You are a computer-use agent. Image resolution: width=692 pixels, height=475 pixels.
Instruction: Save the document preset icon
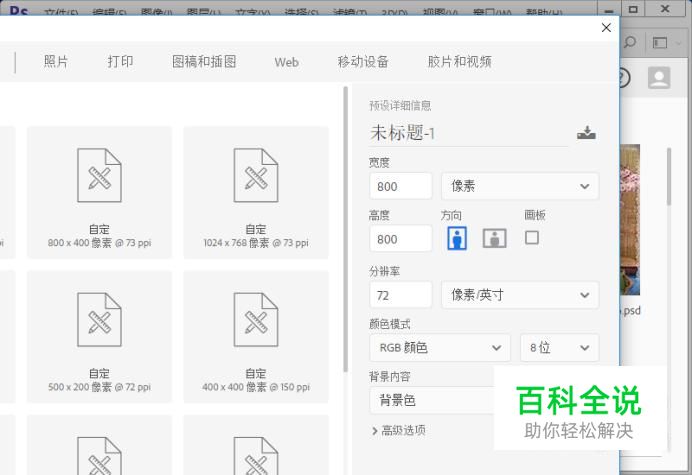586,133
